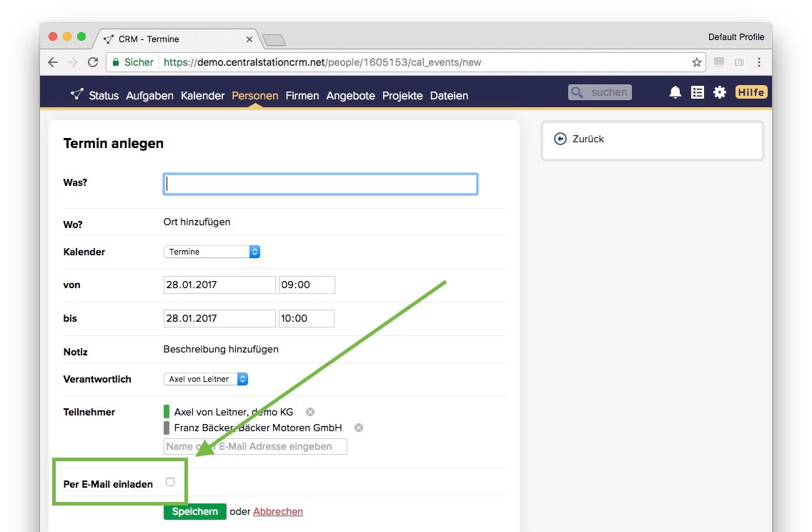Remove participant Franz Bäcker
The image size is (812, 532).
point(359,428)
